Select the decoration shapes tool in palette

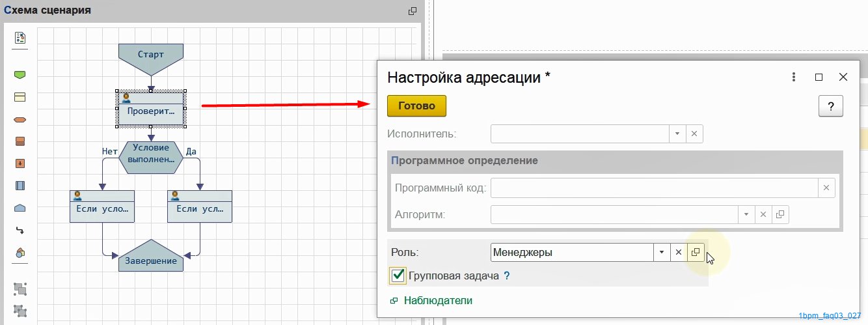[20, 253]
